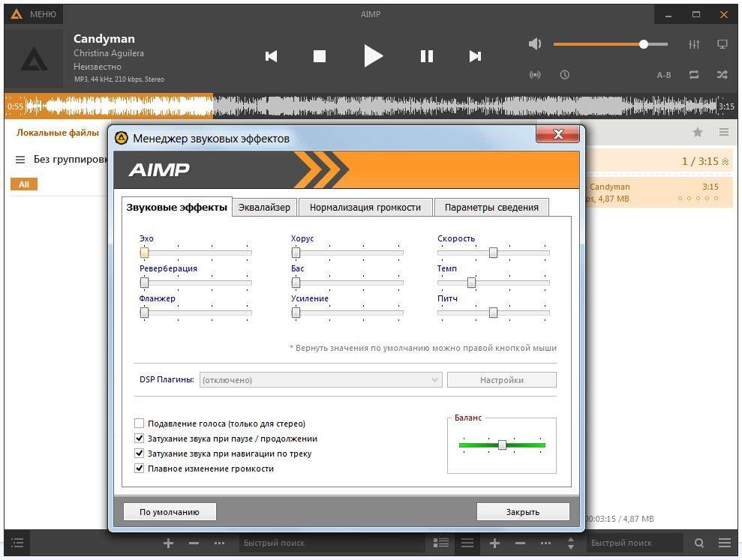Collapse the 1 / 3:15 playlist group
Screen dimensions: 742x560
[725, 162]
